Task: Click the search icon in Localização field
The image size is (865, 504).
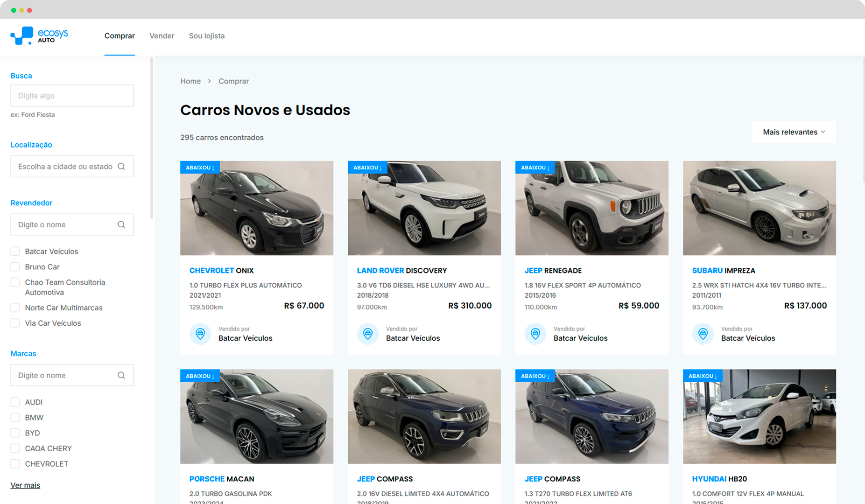Action: [x=121, y=167]
